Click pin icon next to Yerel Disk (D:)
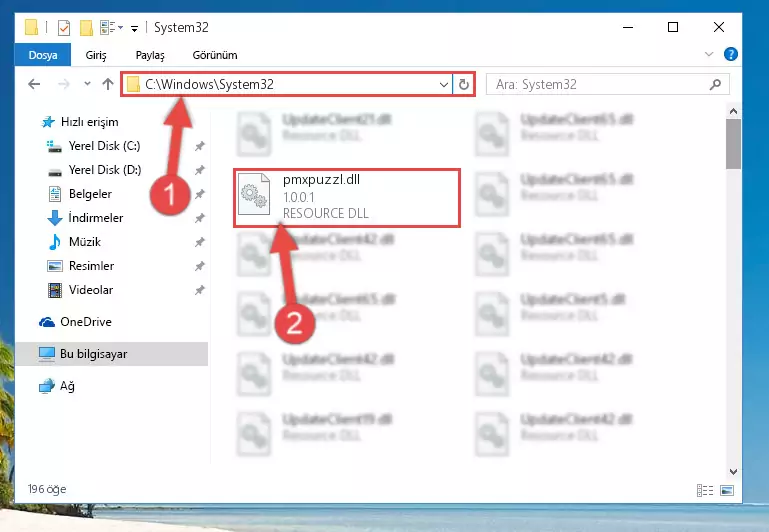The width and height of the screenshot is (769, 532). (199, 170)
